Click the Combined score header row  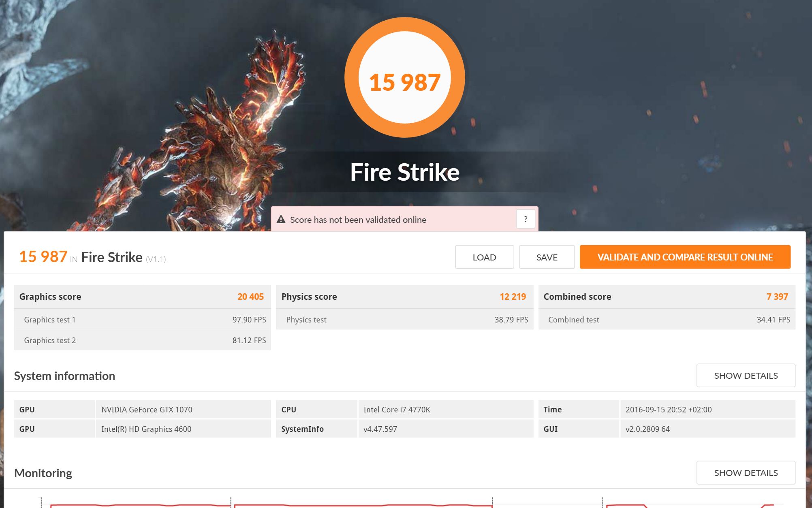tap(666, 297)
